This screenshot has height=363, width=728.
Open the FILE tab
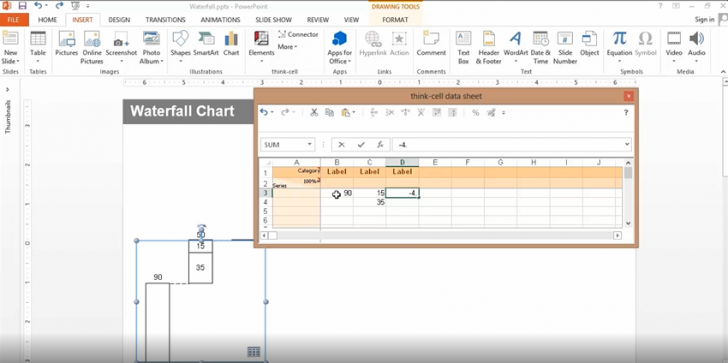pos(13,19)
